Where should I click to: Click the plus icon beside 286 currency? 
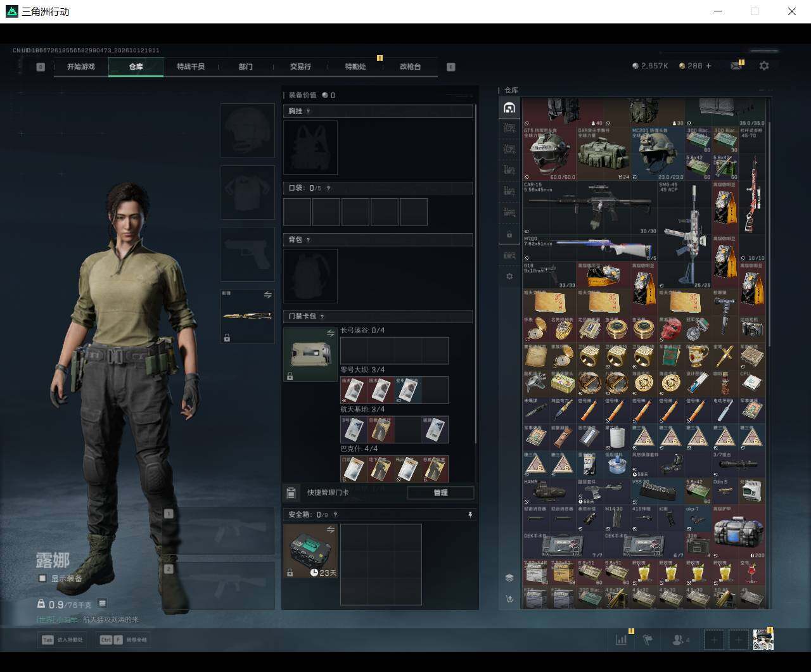708,66
